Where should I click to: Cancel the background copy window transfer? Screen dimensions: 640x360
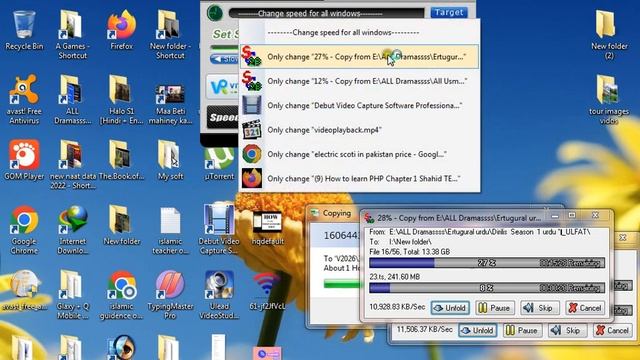click(x=612, y=330)
